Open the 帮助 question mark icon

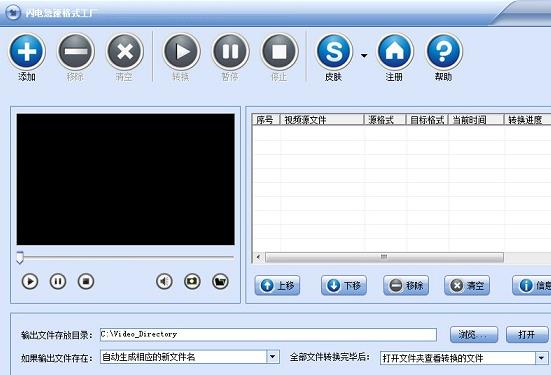pyautogui.click(x=444, y=51)
